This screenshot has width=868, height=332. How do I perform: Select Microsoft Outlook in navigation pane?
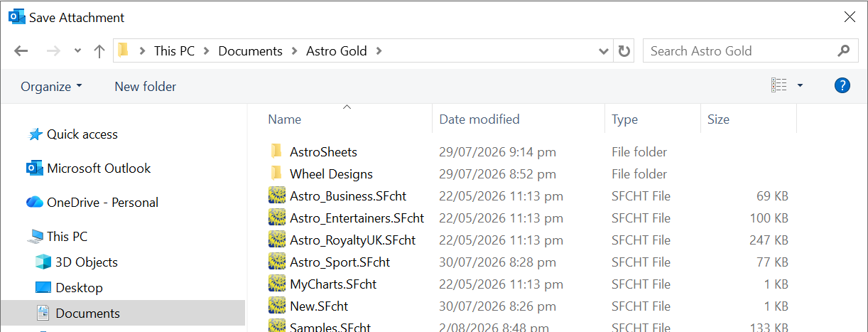coord(99,168)
